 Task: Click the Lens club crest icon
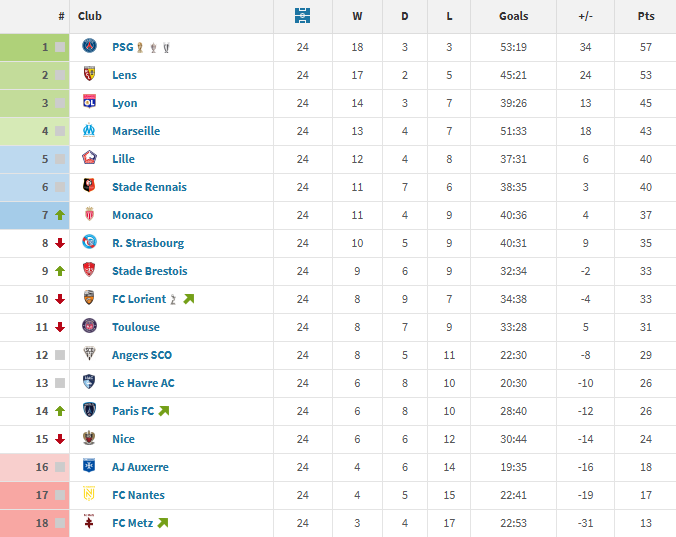(x=90, y=75)
